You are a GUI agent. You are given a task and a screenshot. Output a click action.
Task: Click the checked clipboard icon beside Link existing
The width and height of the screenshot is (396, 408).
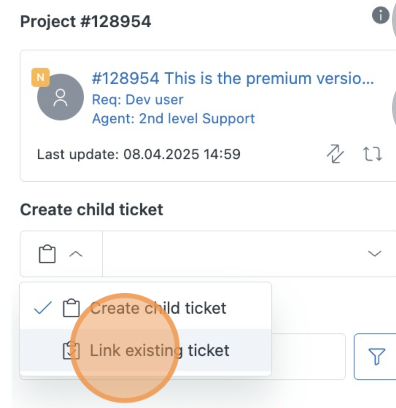[x=71, y=350]
